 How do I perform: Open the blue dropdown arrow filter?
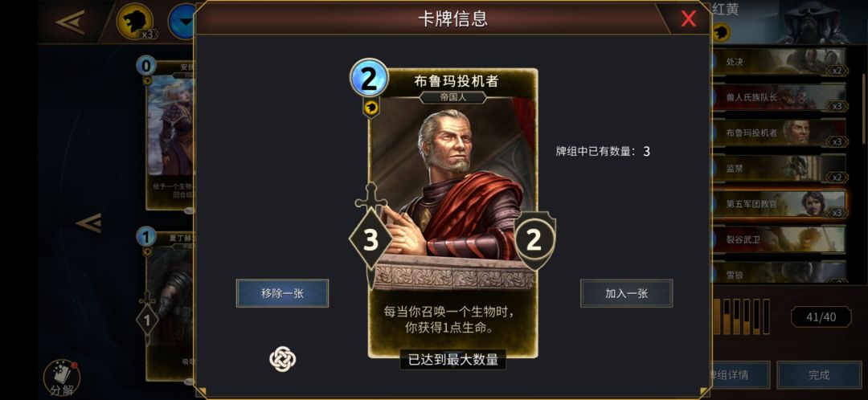(x=182, y=22)
